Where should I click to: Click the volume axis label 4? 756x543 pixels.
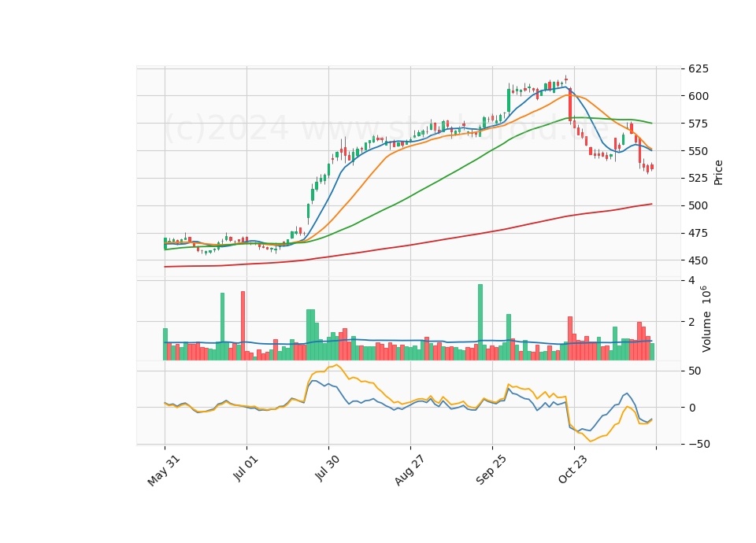(x=691, y=280)
